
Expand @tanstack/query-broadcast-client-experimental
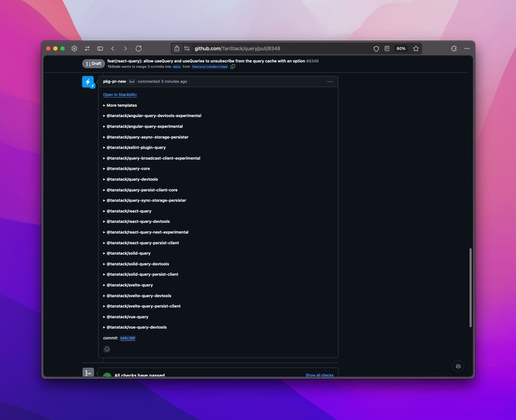coord(151,158)
